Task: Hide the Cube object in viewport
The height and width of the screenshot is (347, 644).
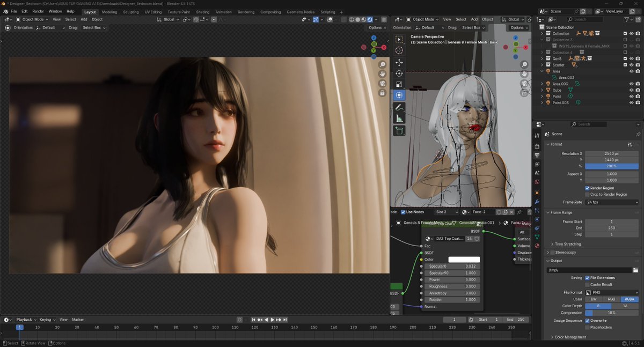Action: point(631,90)
